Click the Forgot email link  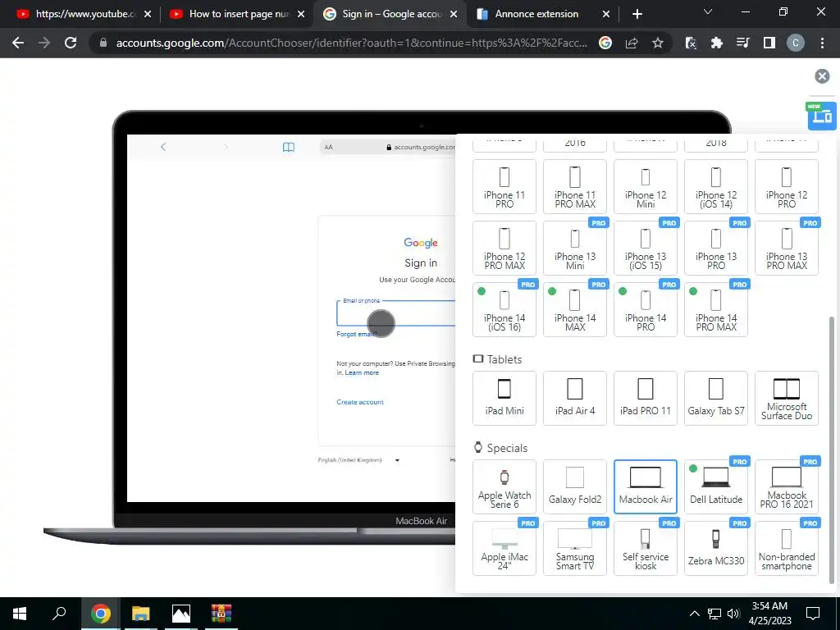356,335
